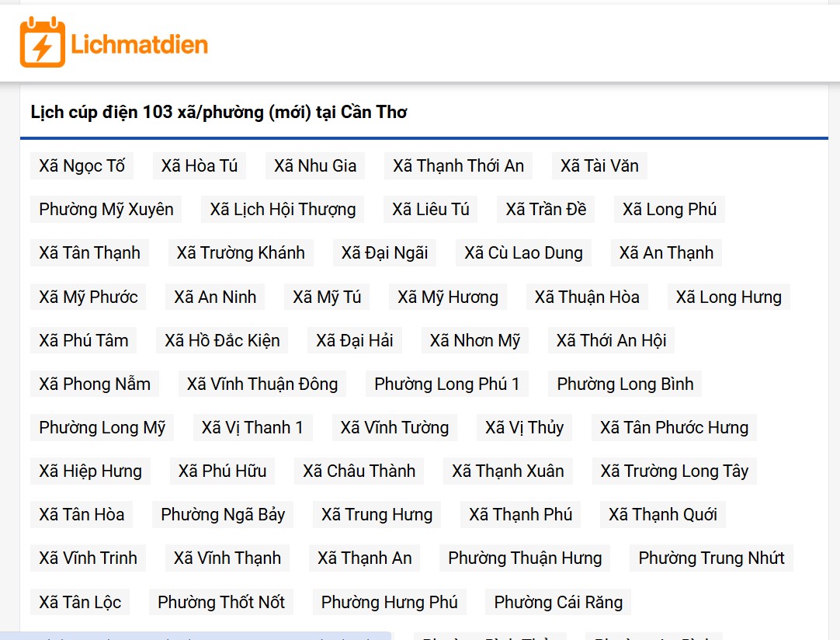Select Xã Hồ Đắc Kiện

point(222,340)
